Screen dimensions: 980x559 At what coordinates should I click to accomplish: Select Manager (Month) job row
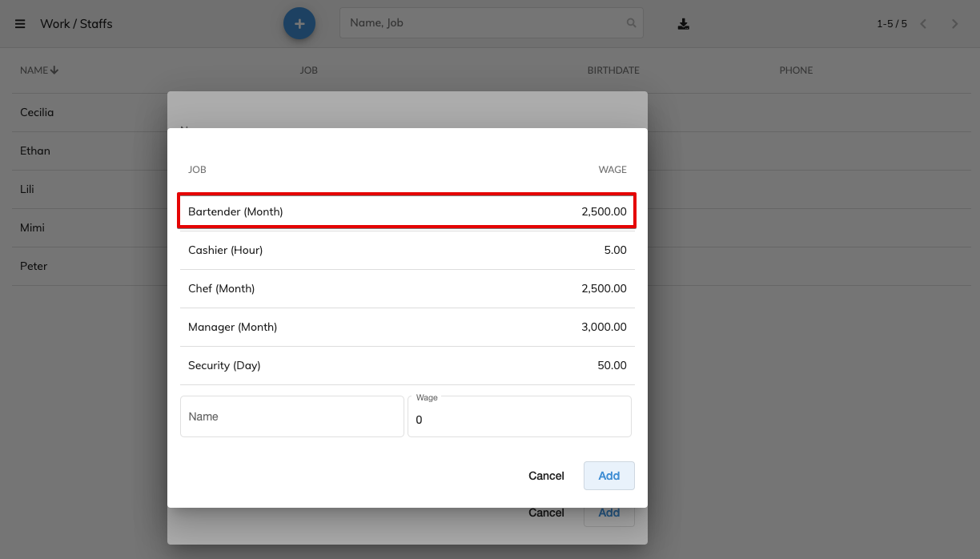[x=407, y=327]
